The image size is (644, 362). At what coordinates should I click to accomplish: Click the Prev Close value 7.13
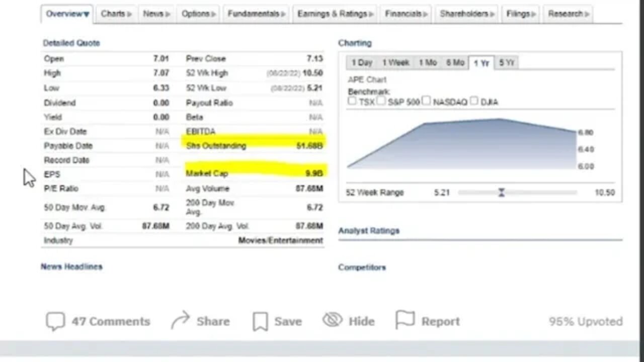[x=315, y=58]
